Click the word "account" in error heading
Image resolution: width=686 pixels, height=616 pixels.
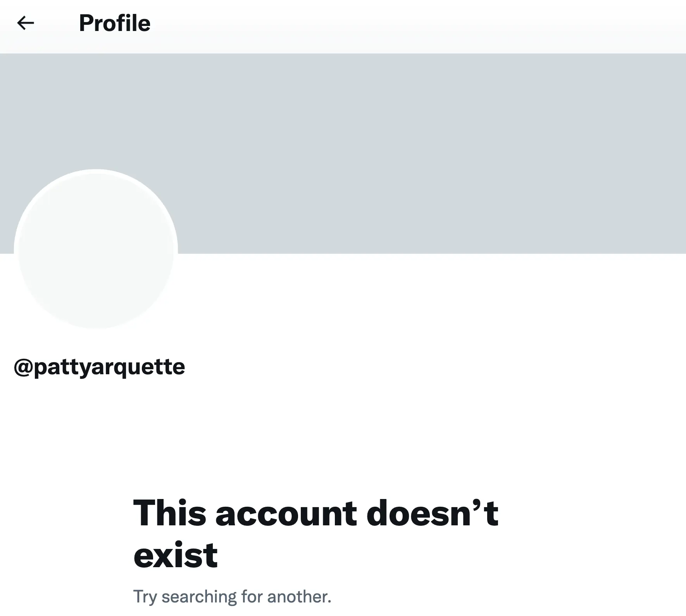pos(286,513)
